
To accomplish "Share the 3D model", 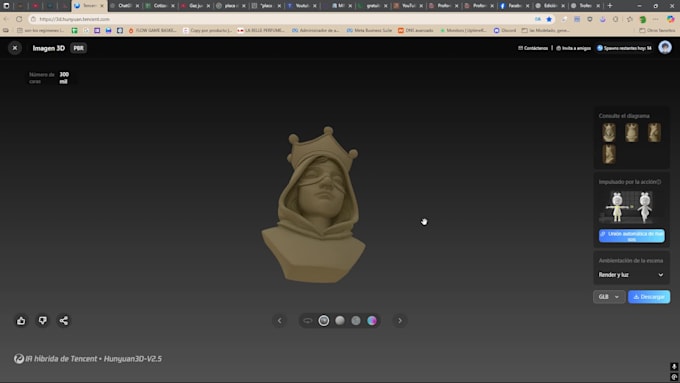I will point(64,321).
